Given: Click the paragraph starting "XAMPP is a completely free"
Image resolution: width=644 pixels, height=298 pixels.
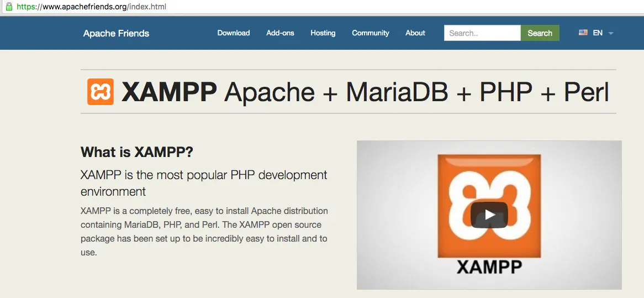Looking at the screenshot, I should [x=204, y=232].
